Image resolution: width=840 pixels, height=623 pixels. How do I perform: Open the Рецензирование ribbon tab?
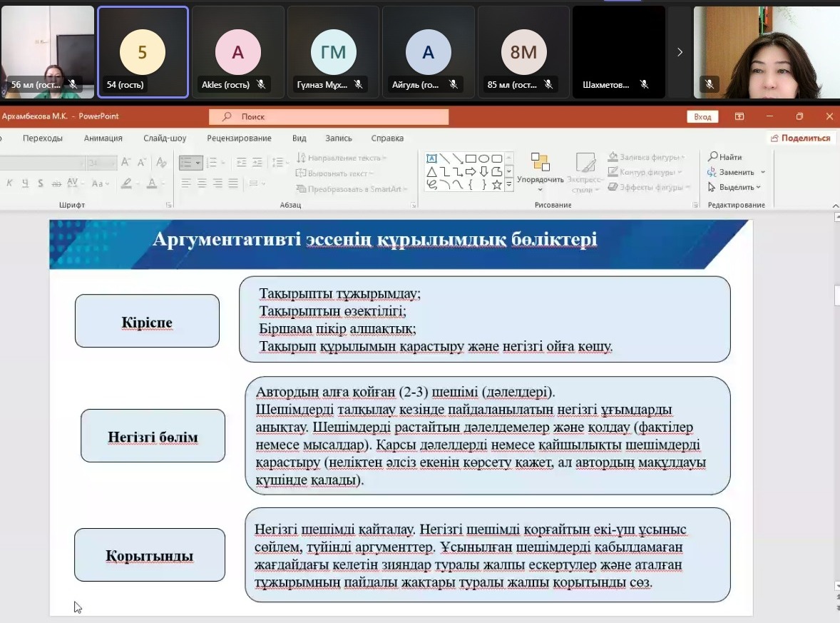[239, 138]
